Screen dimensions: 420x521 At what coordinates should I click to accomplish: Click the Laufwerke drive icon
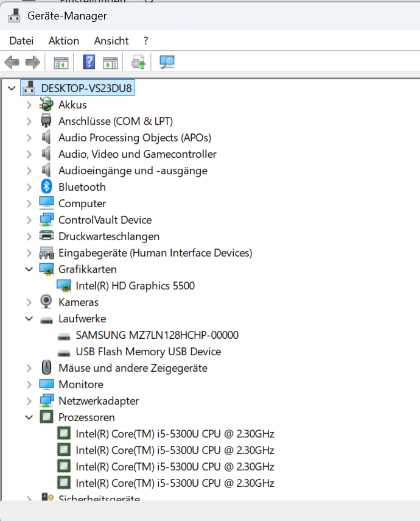click(x=46, y=320)
